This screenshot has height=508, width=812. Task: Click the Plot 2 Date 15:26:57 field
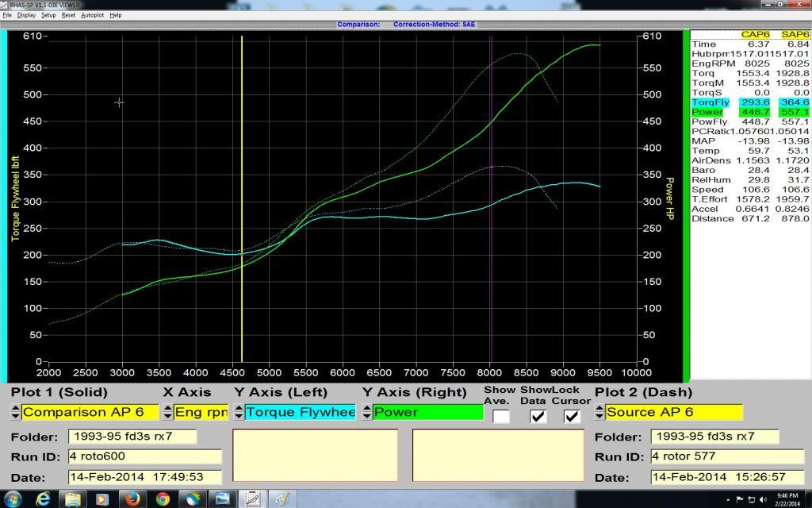coord(728,477)
